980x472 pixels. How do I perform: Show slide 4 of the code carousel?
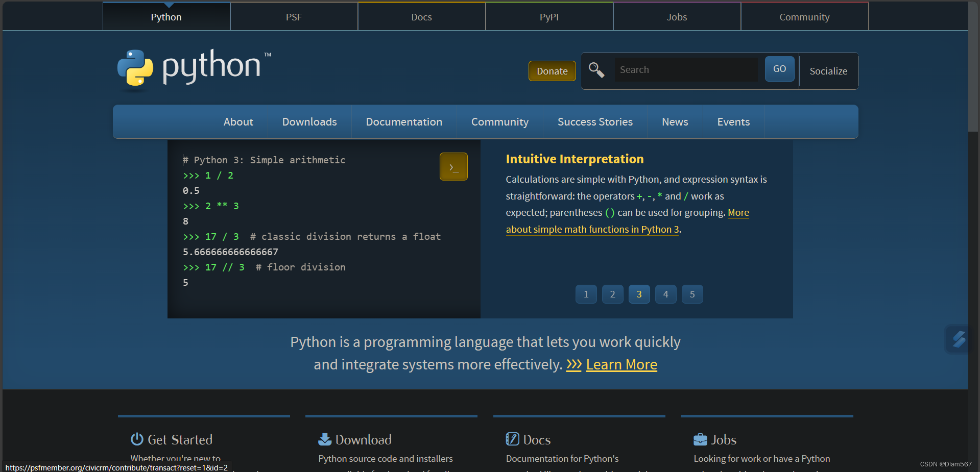[x=666, y=294]
